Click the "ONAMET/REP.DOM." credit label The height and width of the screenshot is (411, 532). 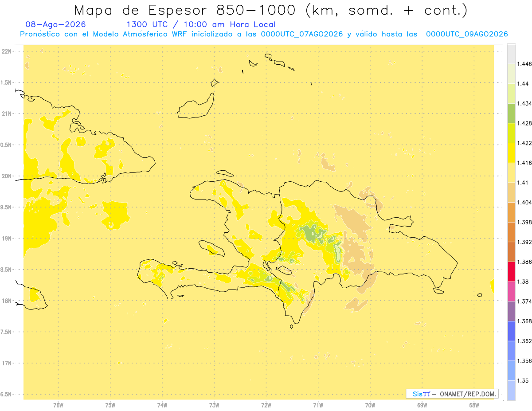(468, 394)
